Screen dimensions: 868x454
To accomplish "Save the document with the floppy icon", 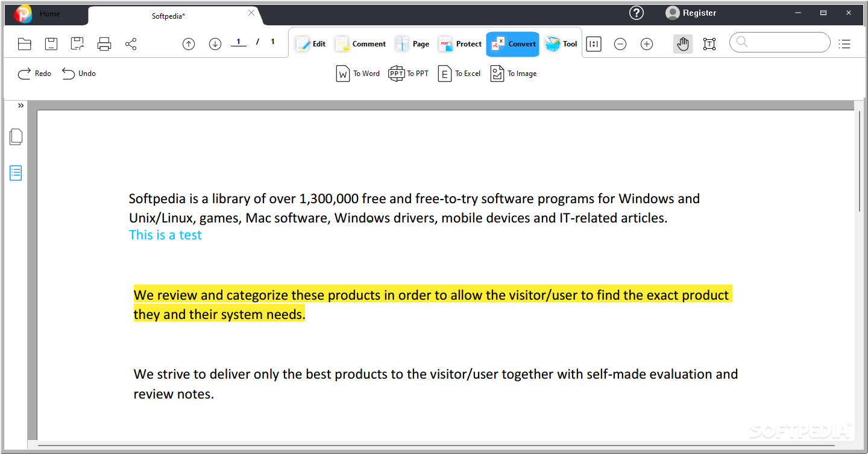I will tap(51, 44).
